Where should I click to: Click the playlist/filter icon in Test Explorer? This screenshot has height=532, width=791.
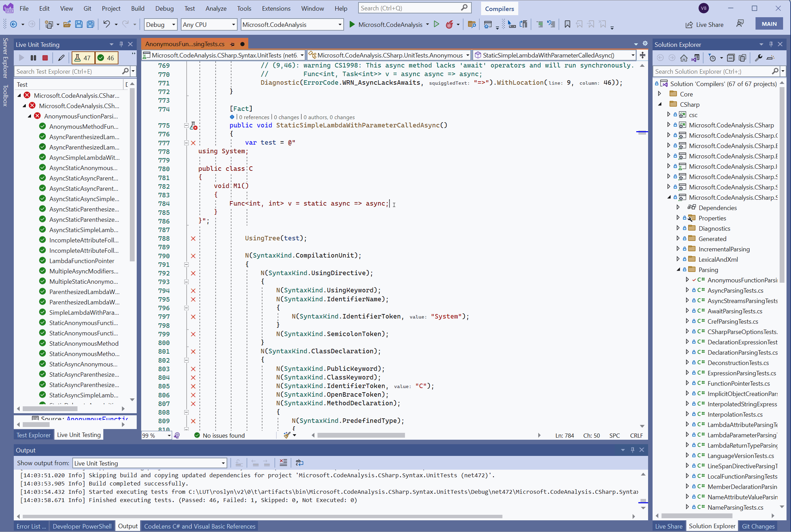click(133, 71)
